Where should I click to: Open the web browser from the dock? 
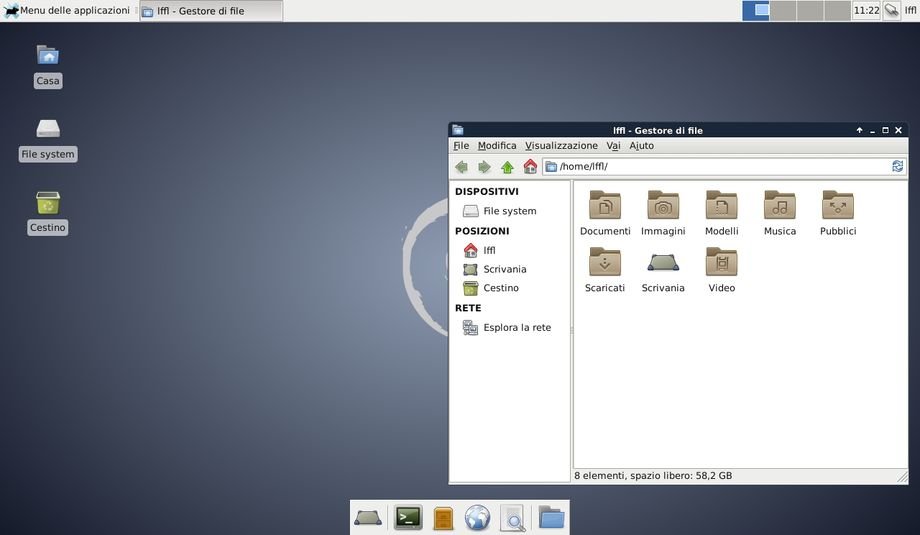pos(477,517)
